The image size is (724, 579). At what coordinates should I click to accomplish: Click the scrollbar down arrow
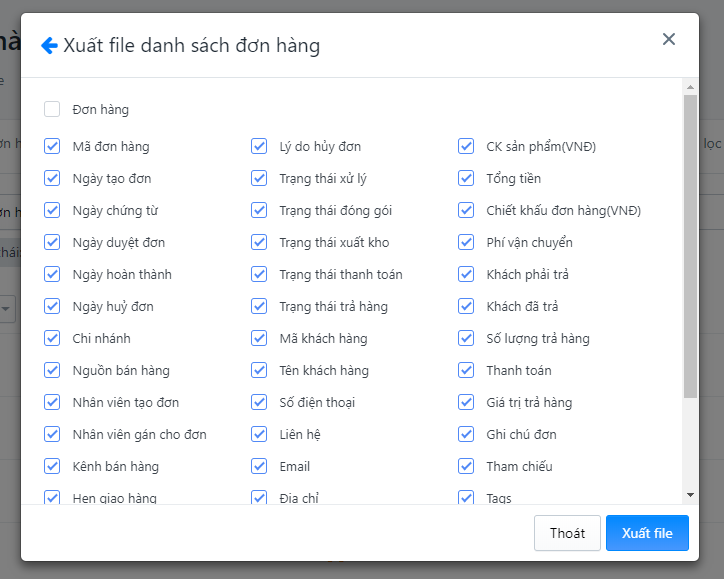click(x=690, y=495)
